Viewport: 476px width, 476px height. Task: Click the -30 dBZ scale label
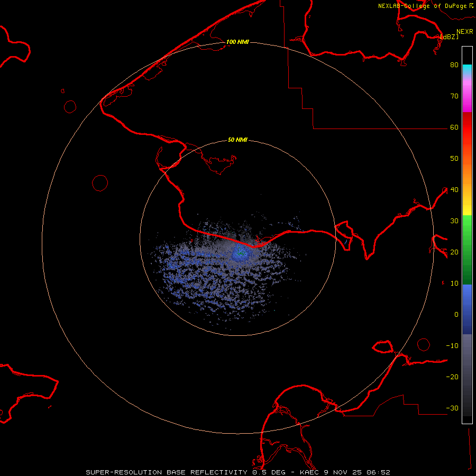[452, 408]
